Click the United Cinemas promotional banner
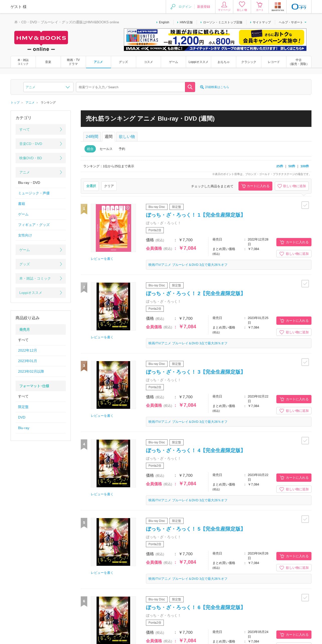 click(215, 40)
